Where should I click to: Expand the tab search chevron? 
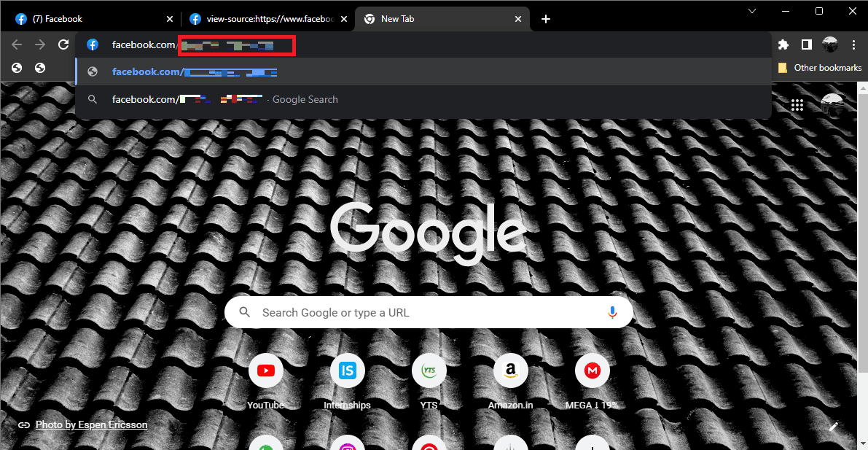coord(751,11)
